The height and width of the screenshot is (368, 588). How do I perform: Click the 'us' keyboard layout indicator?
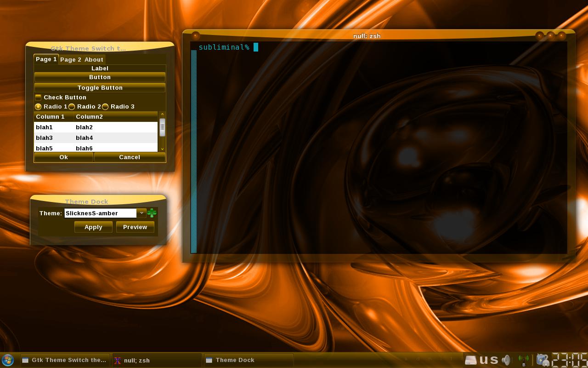pos(489,360)
